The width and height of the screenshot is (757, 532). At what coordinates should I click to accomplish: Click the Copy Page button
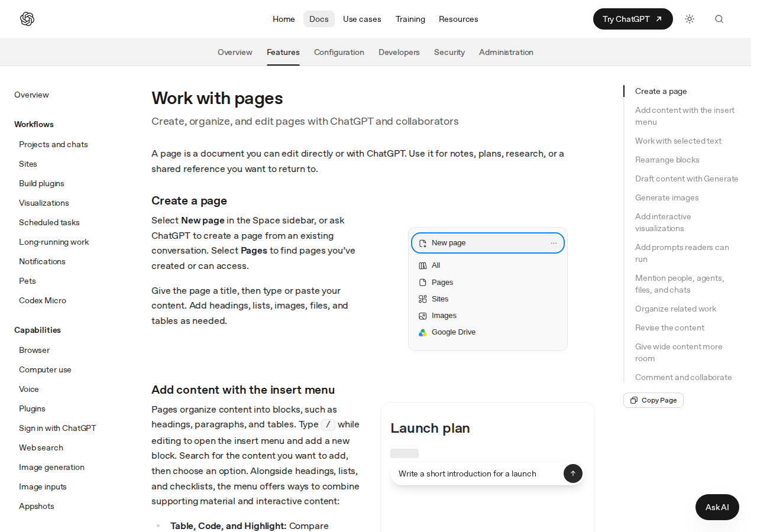coord(654,400)
